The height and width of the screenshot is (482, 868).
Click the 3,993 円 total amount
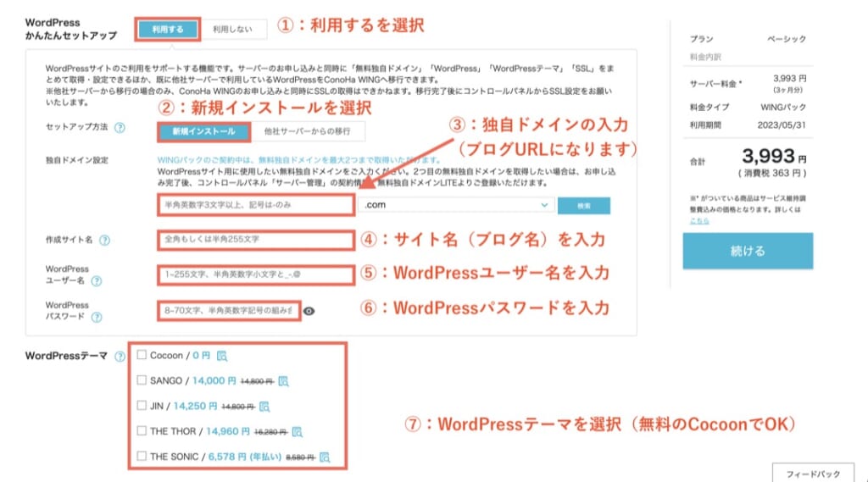click(x=774, y=157)
